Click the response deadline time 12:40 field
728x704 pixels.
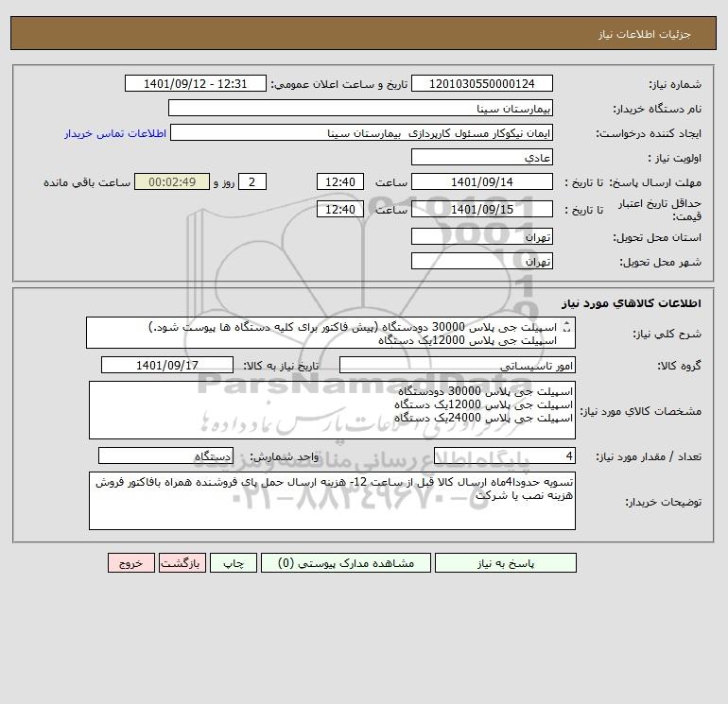(x=339, y=182)
